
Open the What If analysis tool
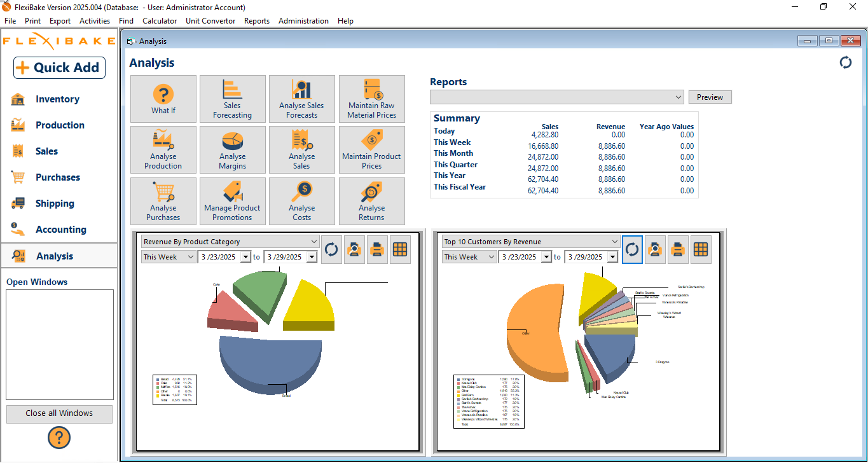(x=163, y=99)
